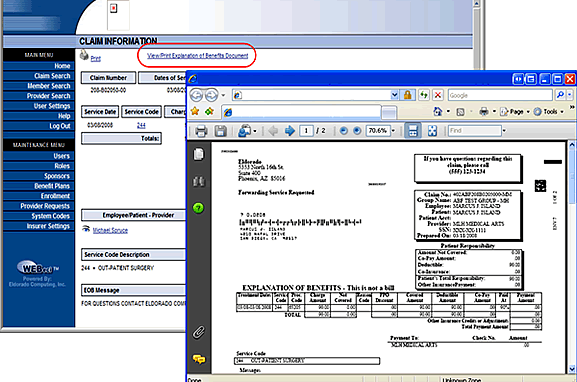The image size is (577, 382).
Task: Click the Forward arrow in Internet Explorer
Action: click(x=212, y=95)
